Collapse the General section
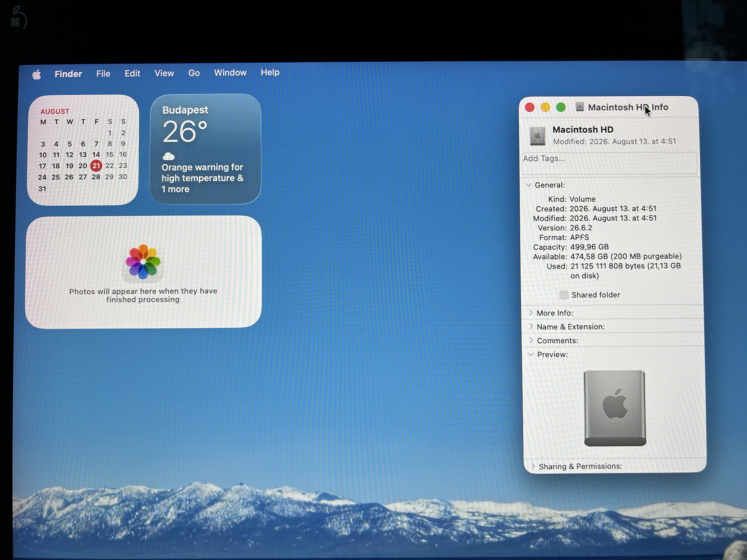Image resolution: width=747 pixels, height=560 pixels. pos(529,185)
